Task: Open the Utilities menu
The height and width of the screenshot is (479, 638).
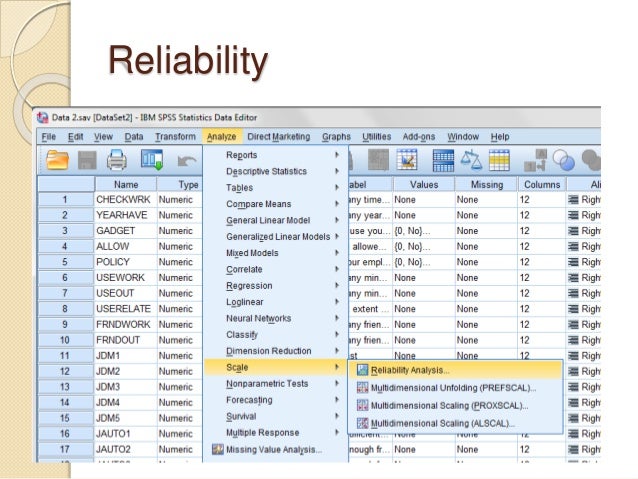Action: 376,137
